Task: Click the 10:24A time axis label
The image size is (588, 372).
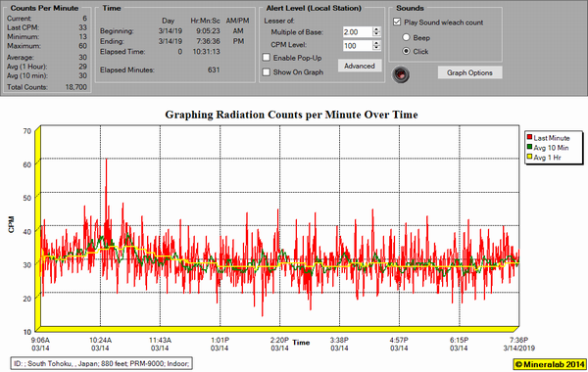Action: [100, 340]
